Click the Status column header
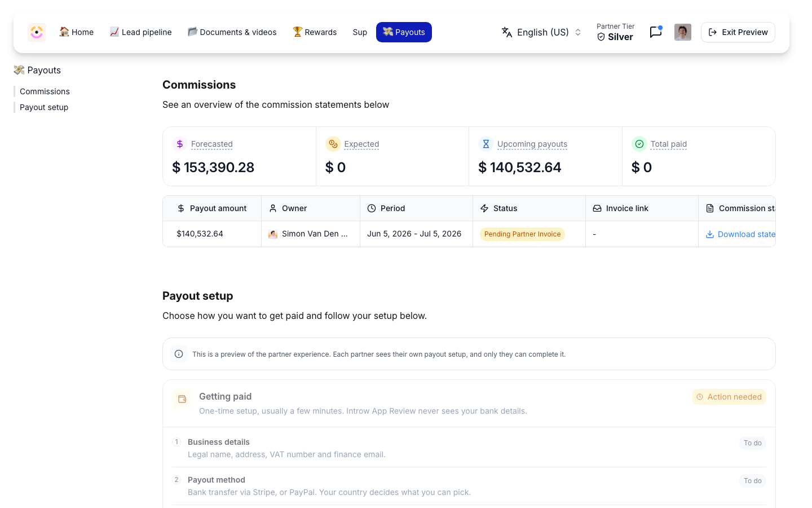The image size is (812, 508). tap(529, 208)
